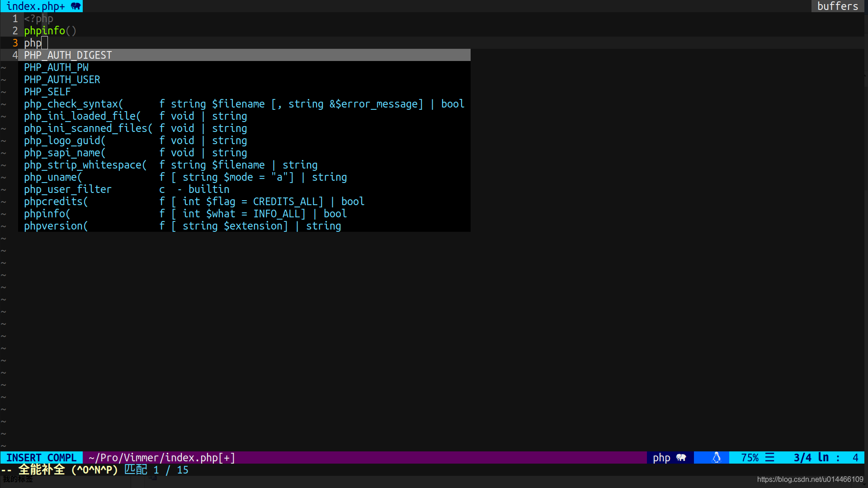
Task: Click the phpinfo() text on line 2
Action: pyautogui.click(x=50, y=31)
